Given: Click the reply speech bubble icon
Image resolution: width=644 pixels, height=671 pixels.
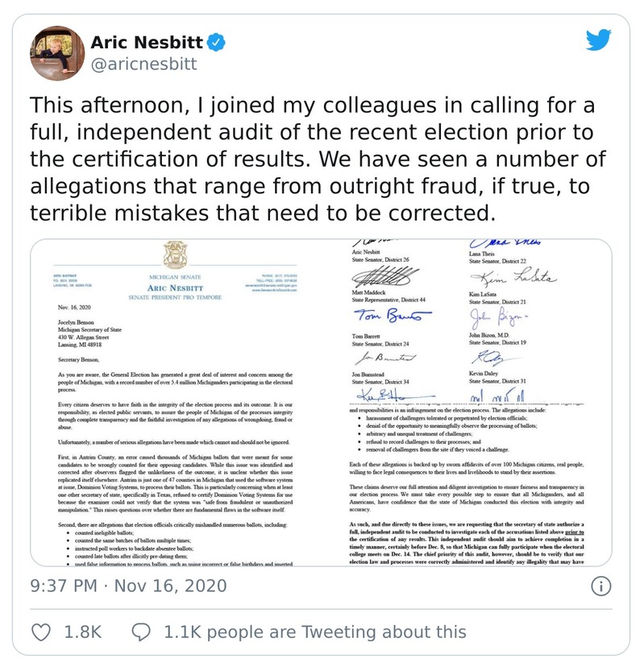Looking at the screenshot, I should tap(142, 632).
